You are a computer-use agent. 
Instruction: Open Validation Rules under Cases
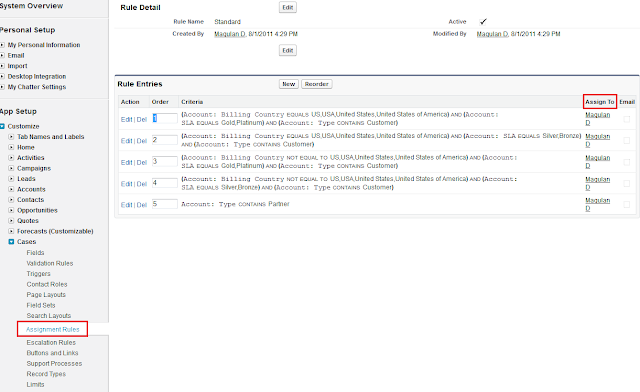50,263
